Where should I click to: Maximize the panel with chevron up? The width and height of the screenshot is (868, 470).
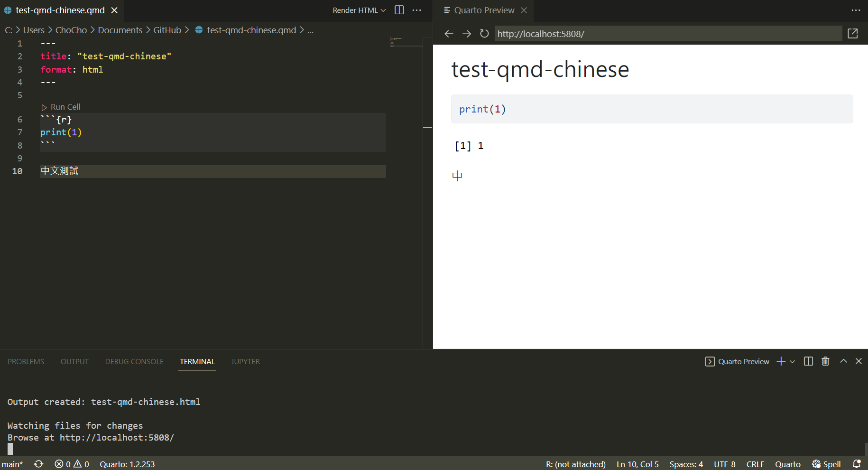843,361
